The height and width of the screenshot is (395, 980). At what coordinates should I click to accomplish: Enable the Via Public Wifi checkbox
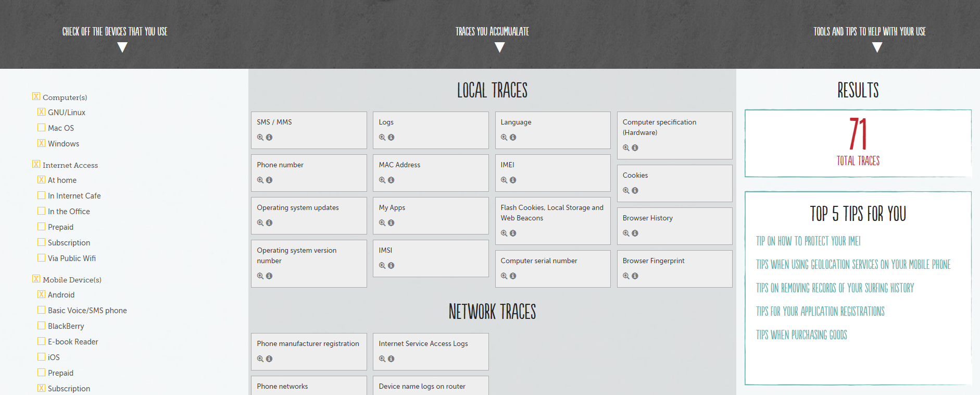click(x=42, y=258)
